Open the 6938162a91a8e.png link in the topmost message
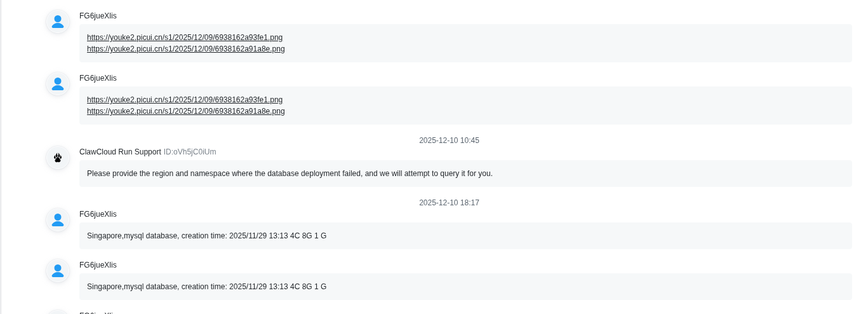The height and width of the screenshot is (314, 868). (185, 49)
